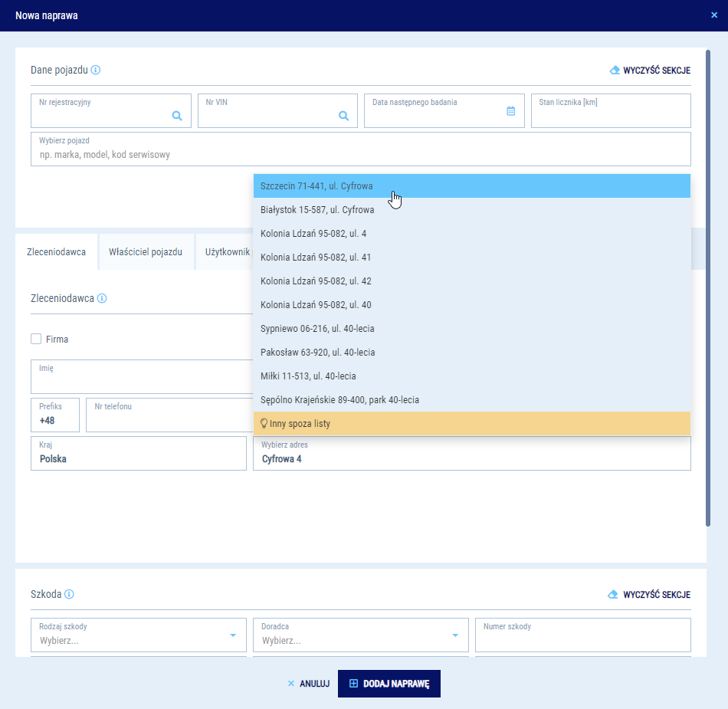The width and height of the screenshot is (728, 709).
Task: Open the Kraj field showing Polska
Action: 139,454
